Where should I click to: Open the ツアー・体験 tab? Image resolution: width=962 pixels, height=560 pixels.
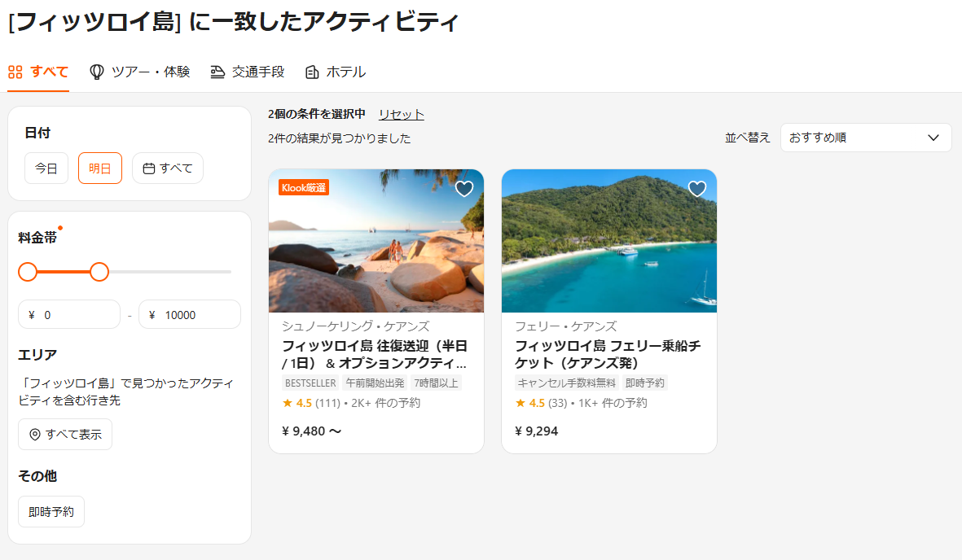pos(139,72)
